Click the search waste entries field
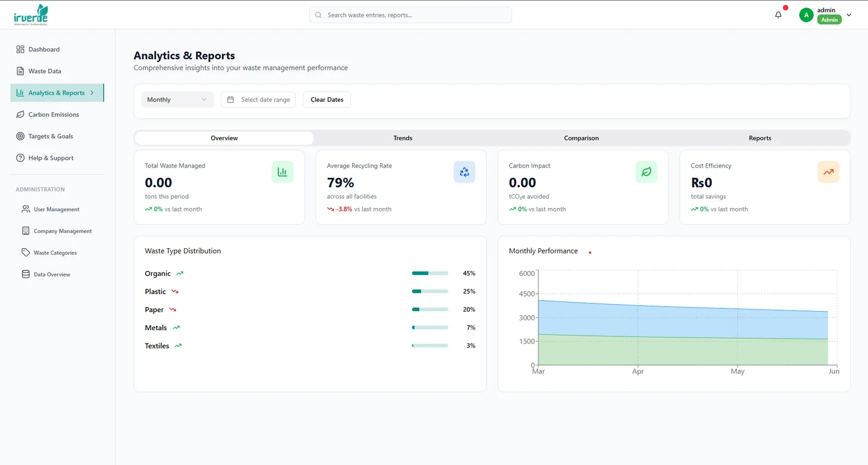The width and height of the screenshot is (868, 465). pyautogui.click(x=411, y=15)
